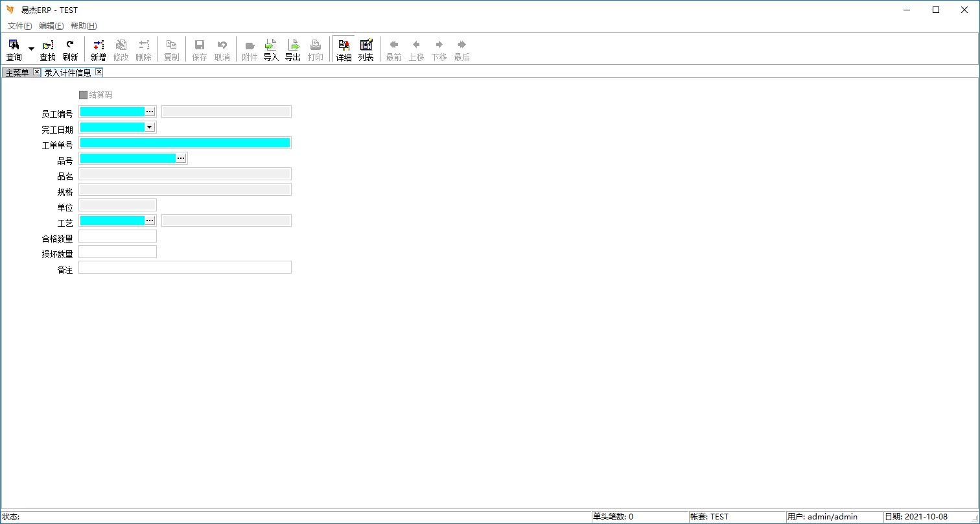Click the 取消 (cancel) toolbar icon

pyautogui.click(x=222, y=50)
